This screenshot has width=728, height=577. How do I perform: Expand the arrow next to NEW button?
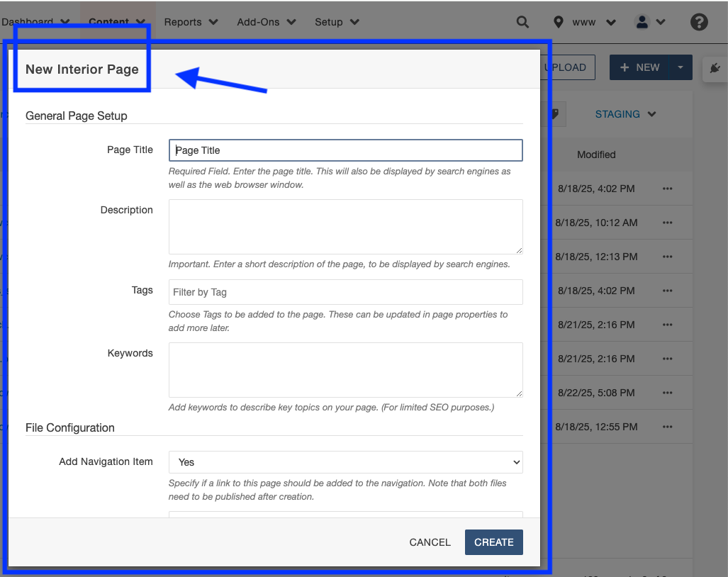point(681,67)
